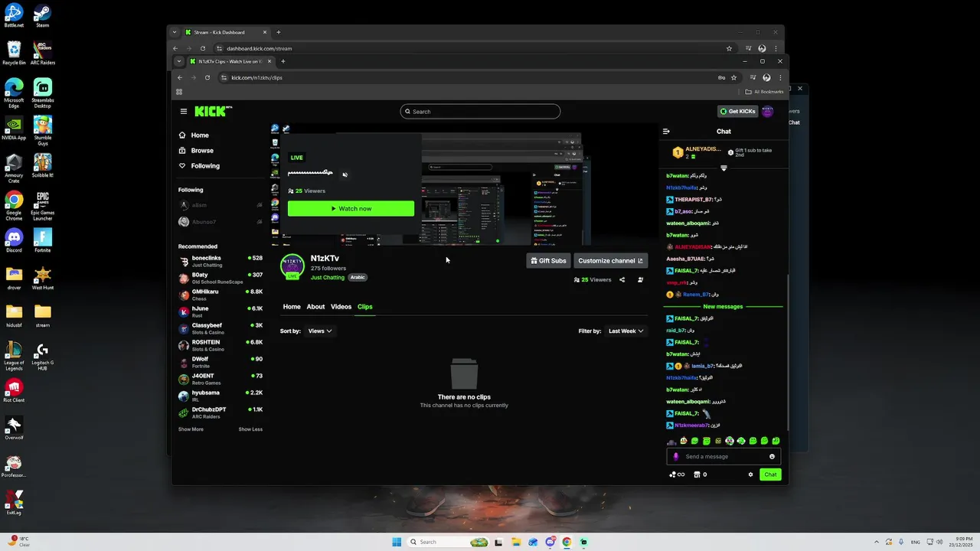Open Google Chrome from the taskbar
The width and height of the screenshot is (980, 551).
point(567,542)
